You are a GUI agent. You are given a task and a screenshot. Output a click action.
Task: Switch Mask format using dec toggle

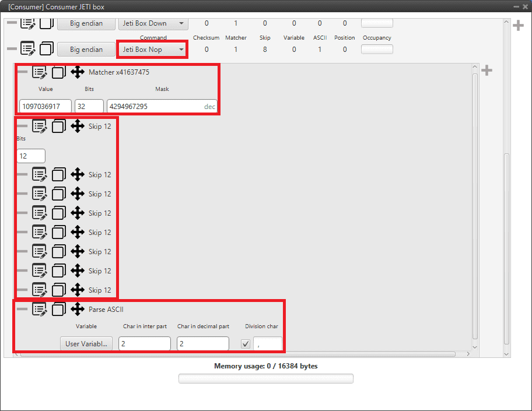tap(209, 107)
